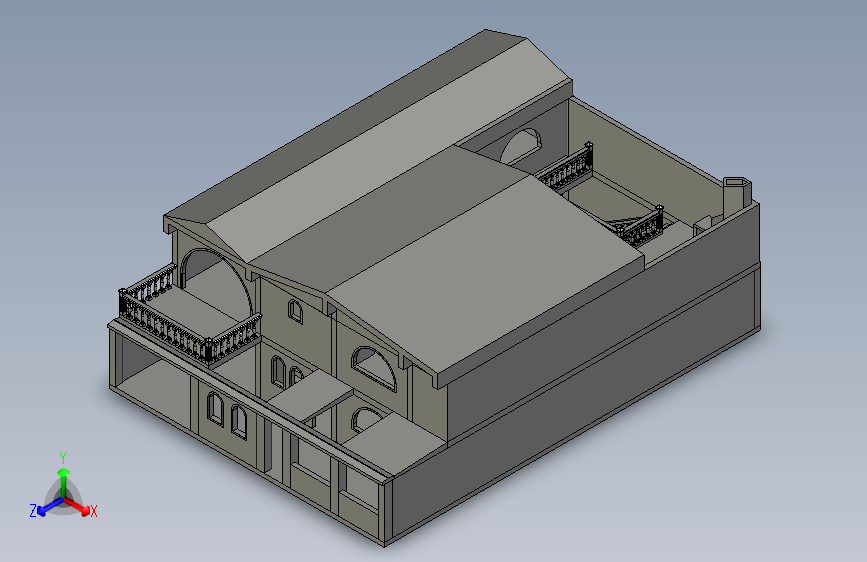This screenshot has width=867, height=562.
Task: Select the arched opening in the rear terrace wall
Action: point(520,145)
